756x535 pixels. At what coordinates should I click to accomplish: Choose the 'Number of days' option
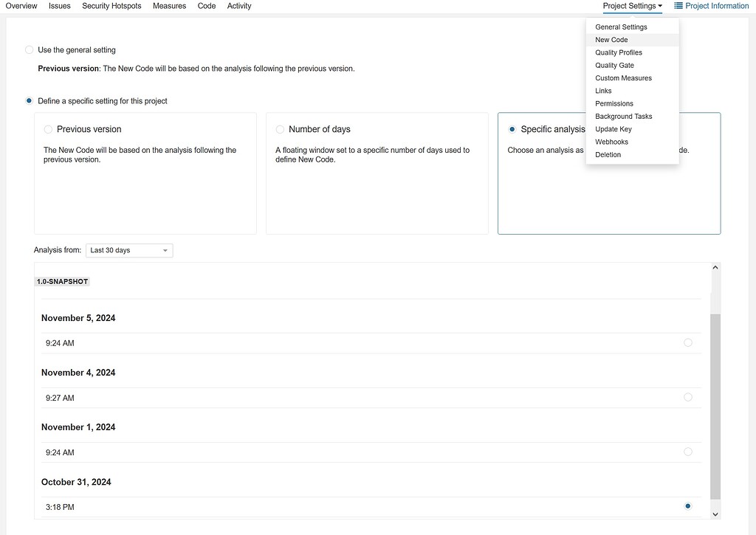(x=280, y=128)
